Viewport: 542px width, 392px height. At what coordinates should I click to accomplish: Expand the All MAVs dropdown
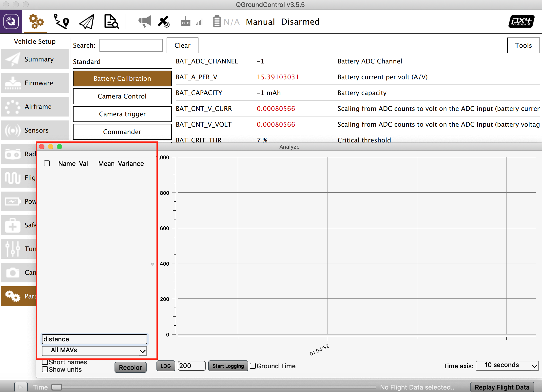point(94,350)
